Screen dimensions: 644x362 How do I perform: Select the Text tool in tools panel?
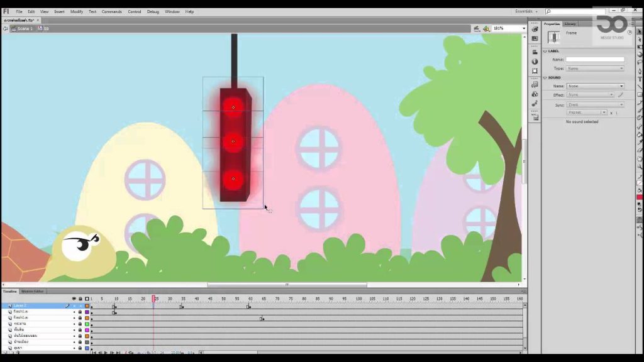pyautogui.click(x=640, y=79)
